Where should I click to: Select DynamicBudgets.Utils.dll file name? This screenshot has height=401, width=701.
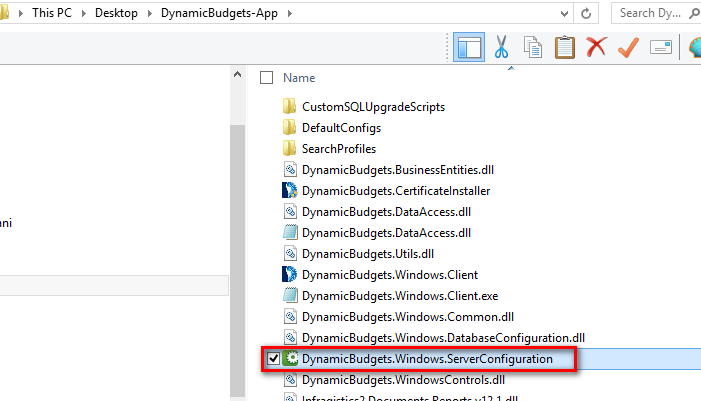tap(368, 254)
